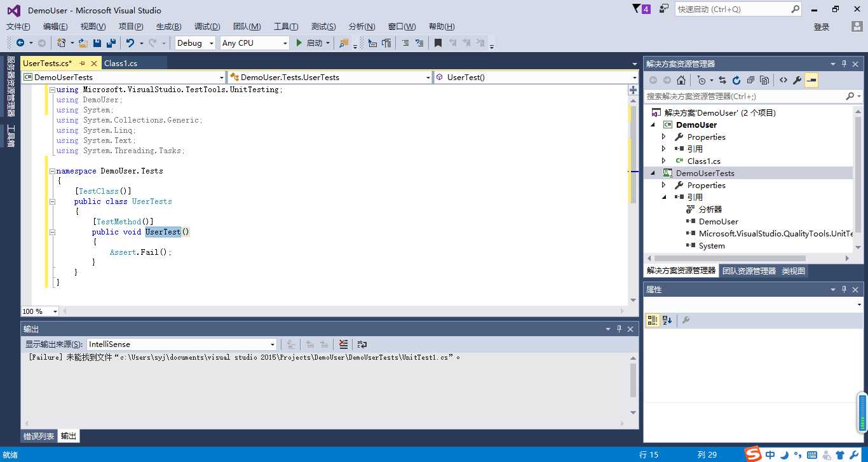Click the Navigate Backward arrow in the toolbar
The width and height of the screenshot is (868, 462).
(20, 43)
